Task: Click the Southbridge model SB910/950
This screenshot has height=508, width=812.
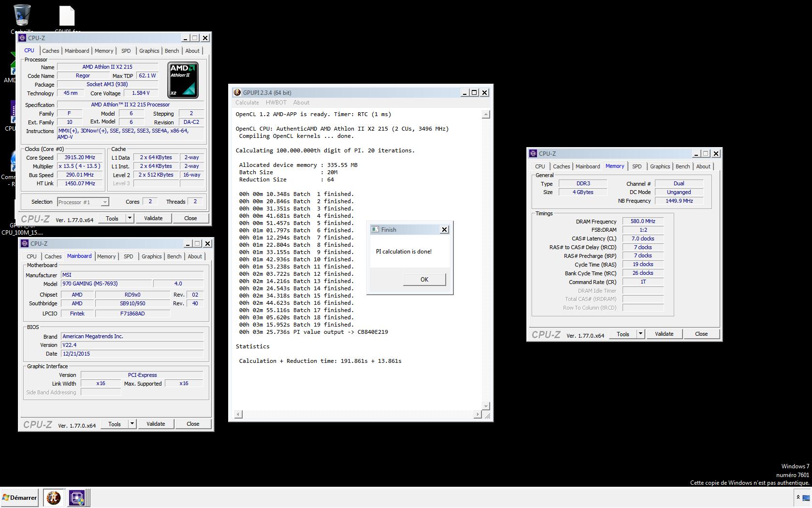Action: click(x=132, y=303)
